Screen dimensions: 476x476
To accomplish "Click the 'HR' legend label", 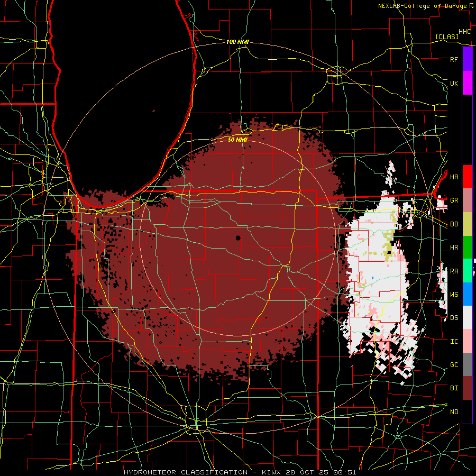I will tap(454, 248).
